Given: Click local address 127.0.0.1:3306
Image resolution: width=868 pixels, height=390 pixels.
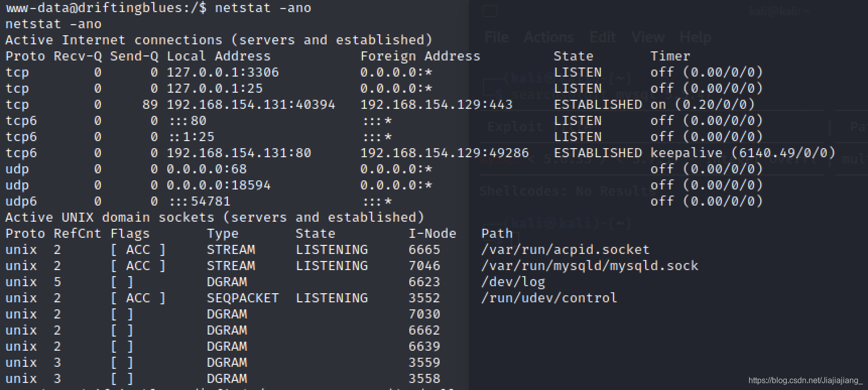Looking at the screenshot, I should click(223, 73).
